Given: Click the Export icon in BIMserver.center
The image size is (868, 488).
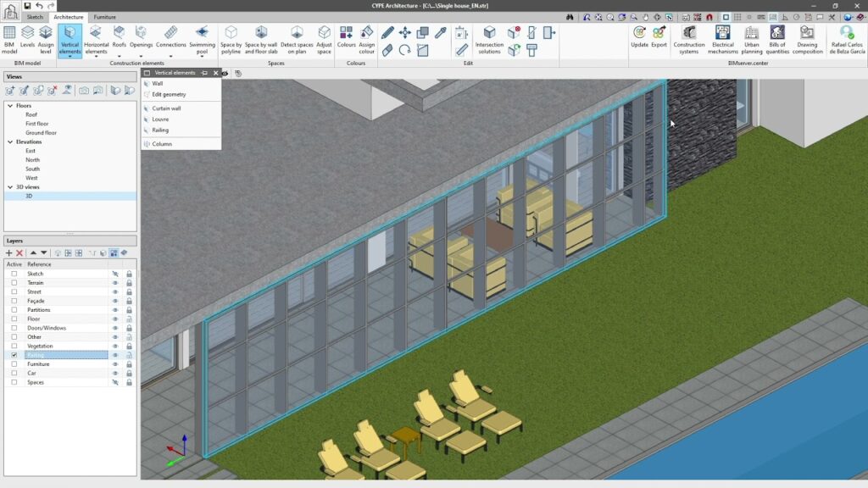Looking at the screenshot, I should (659, 38).
